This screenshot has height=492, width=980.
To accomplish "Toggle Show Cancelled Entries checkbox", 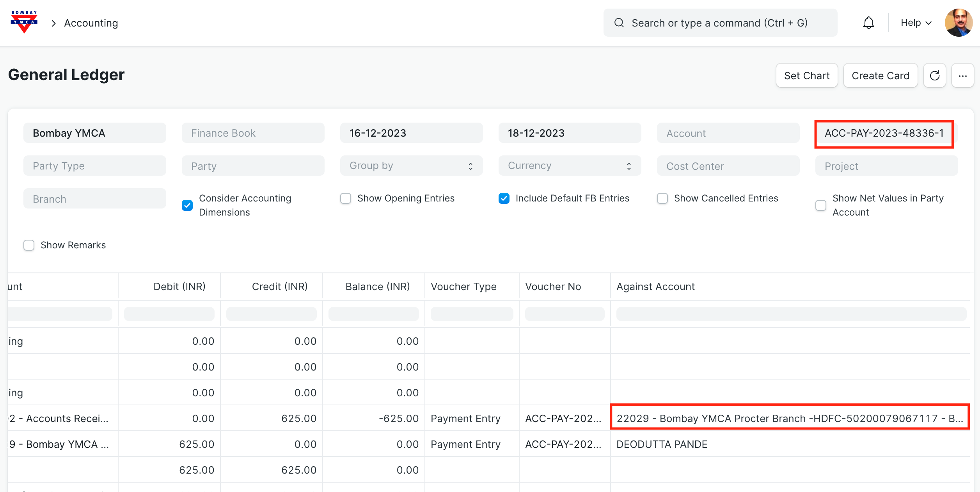I will [x=662, y=198].
